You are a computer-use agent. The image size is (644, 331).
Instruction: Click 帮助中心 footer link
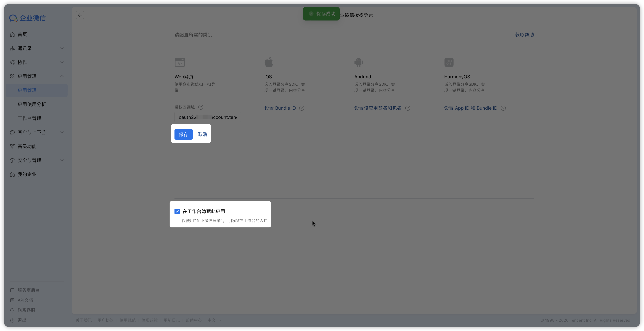[194, 320]
